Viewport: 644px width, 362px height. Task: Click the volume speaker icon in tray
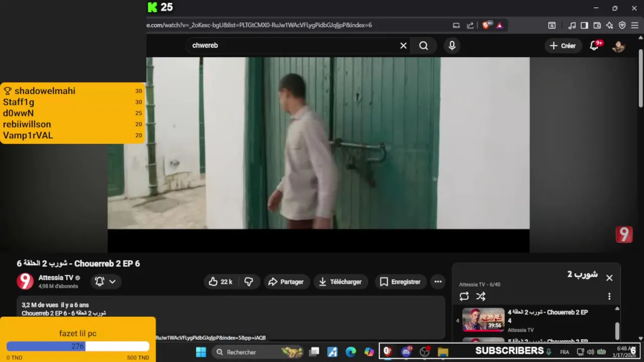coord(590,352)
